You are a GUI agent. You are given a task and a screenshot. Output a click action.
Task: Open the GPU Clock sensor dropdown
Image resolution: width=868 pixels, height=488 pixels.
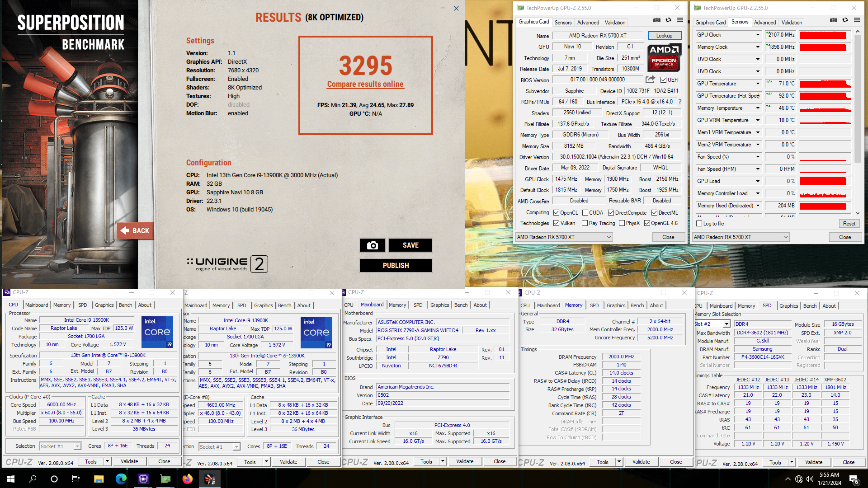click(x=758, y=35)
